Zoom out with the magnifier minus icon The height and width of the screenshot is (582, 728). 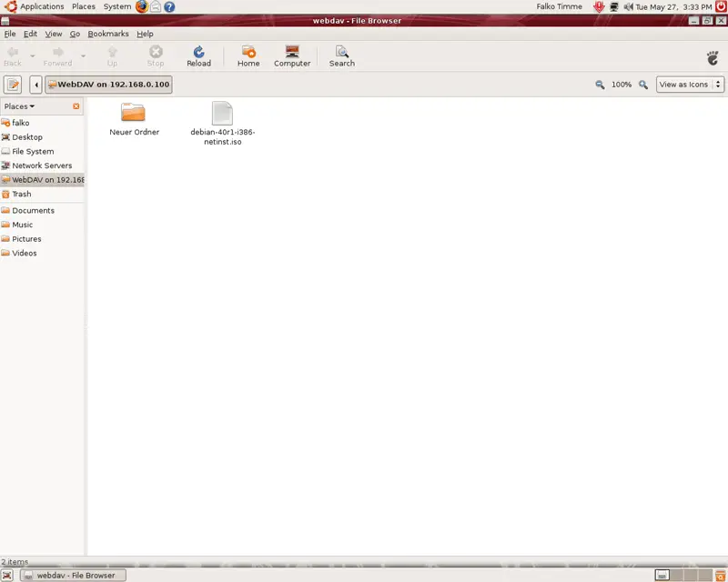(600, 85)
